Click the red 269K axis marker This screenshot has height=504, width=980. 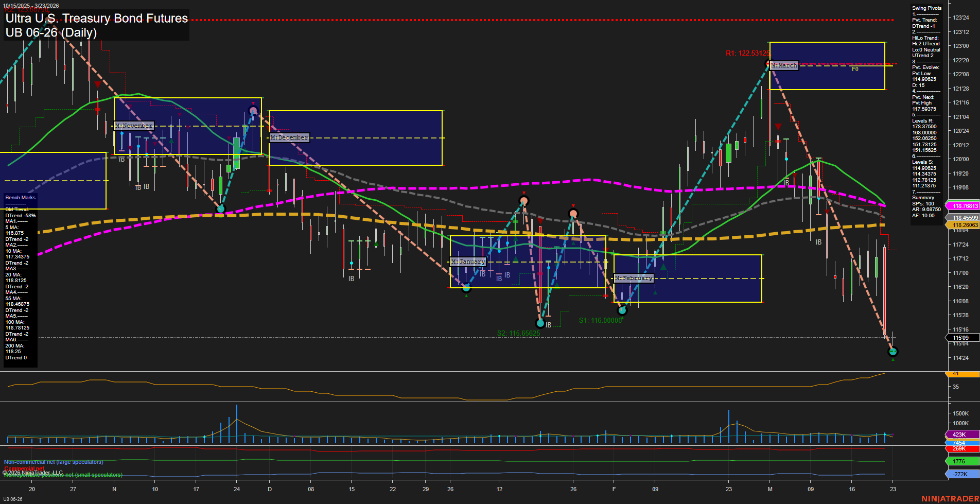(959, 448)
